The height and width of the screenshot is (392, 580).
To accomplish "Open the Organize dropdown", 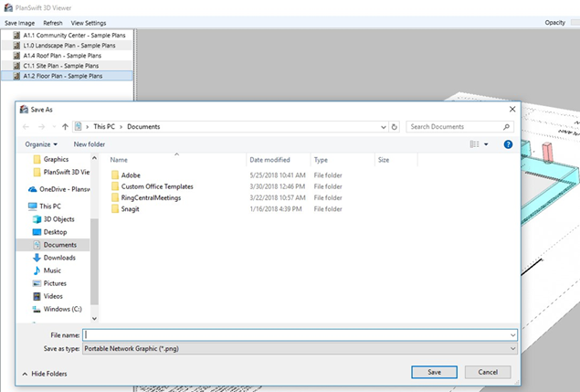I will (41, 144).
